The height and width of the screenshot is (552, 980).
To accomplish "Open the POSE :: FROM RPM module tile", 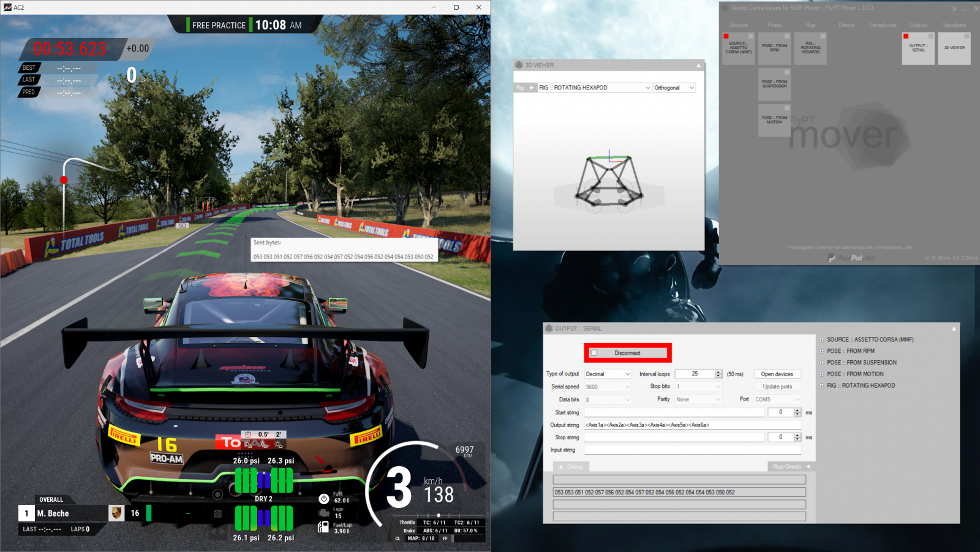I will coord(774,48).
